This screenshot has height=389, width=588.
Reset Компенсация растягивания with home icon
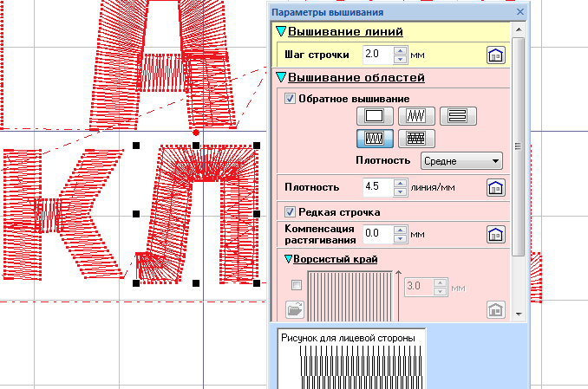point(494,234)
